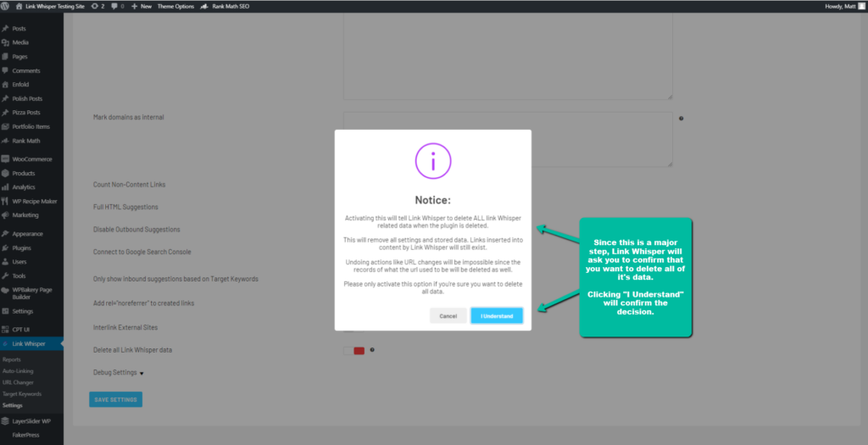Click into the Mark domains as internal textarea
The image size is (868, 445).
coord(508,140)
